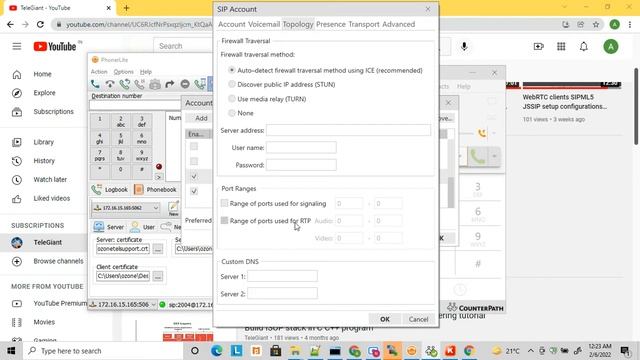Open the PhonerLite Phonebook tab

coord(156,190)
